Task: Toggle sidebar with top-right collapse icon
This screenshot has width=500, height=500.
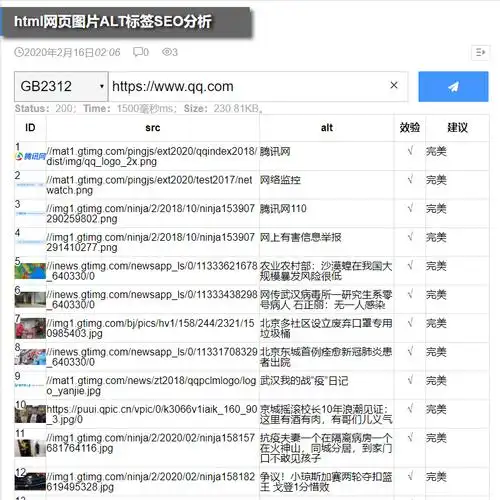Action: point(480,52)
